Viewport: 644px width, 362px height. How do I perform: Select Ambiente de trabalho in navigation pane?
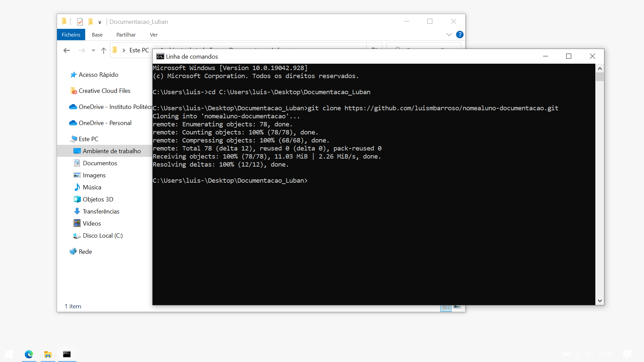coord(104,151)
